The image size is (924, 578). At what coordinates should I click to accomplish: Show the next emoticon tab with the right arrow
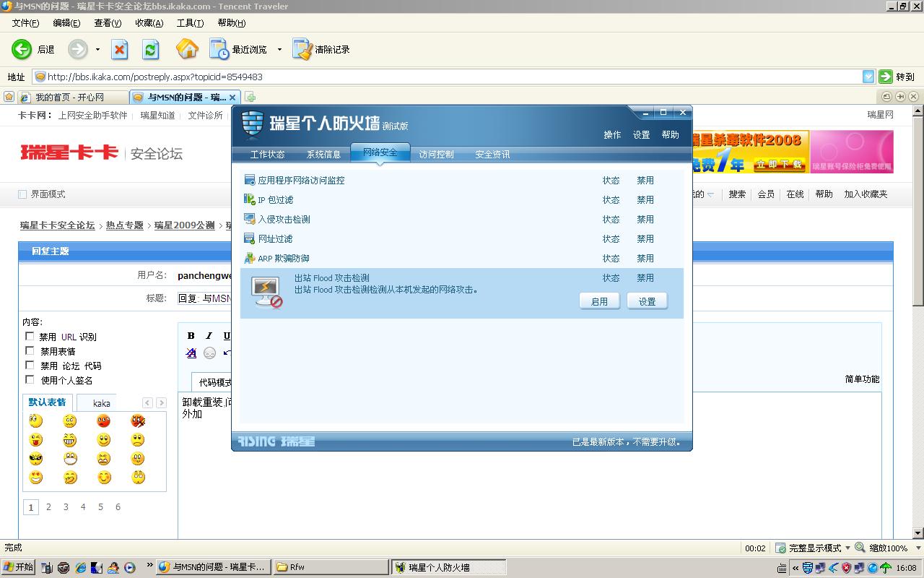161,402
